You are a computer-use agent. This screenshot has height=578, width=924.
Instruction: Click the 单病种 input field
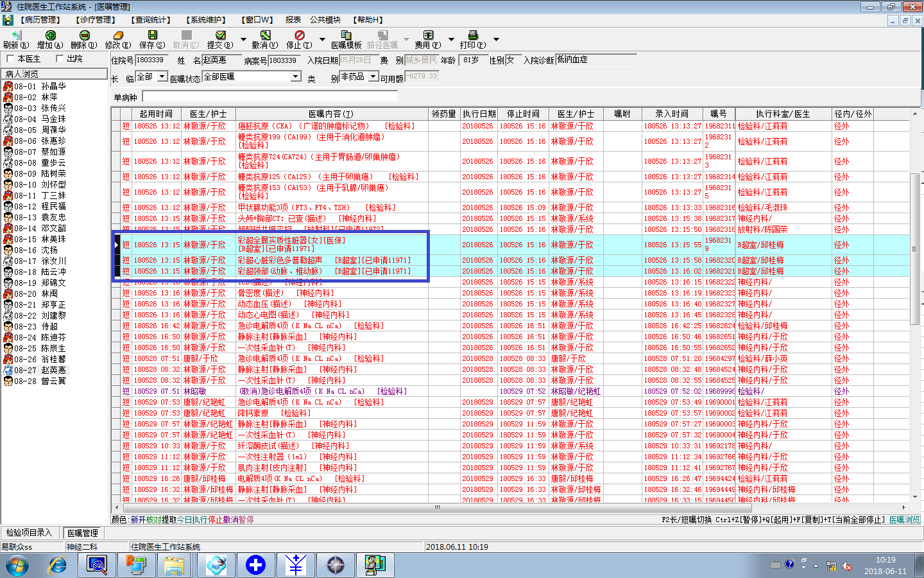[x=269, y=96]
